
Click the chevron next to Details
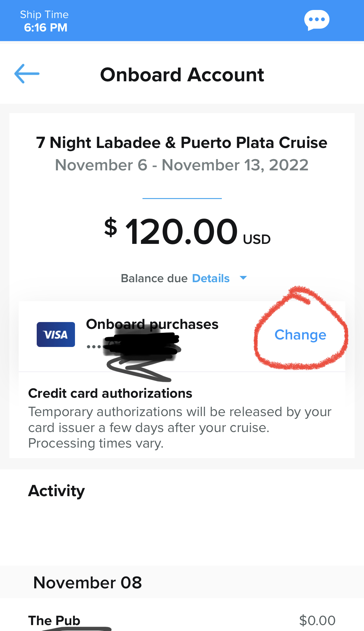244,278
